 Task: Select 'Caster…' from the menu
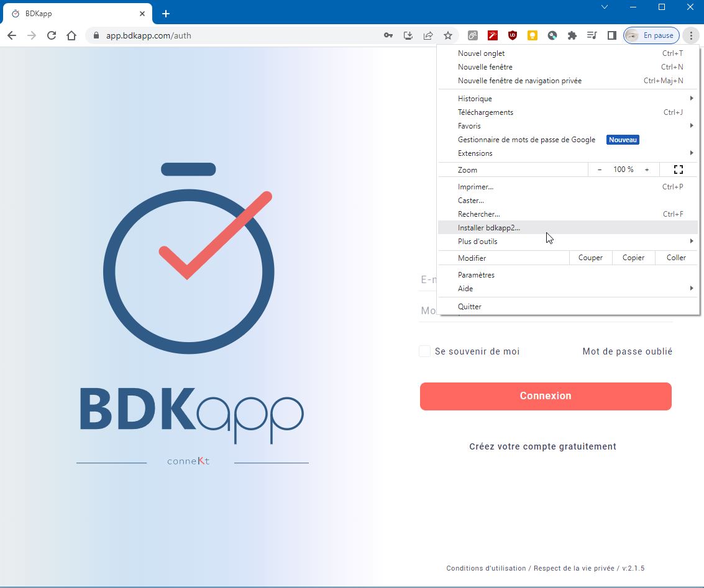click(x=569, y=201)
